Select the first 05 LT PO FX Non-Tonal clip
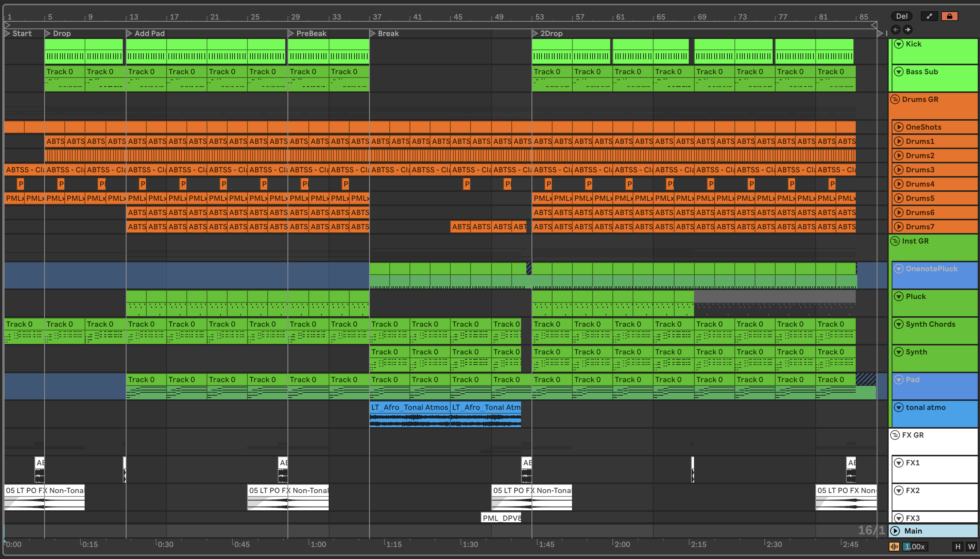 click(x=44, y=498)
